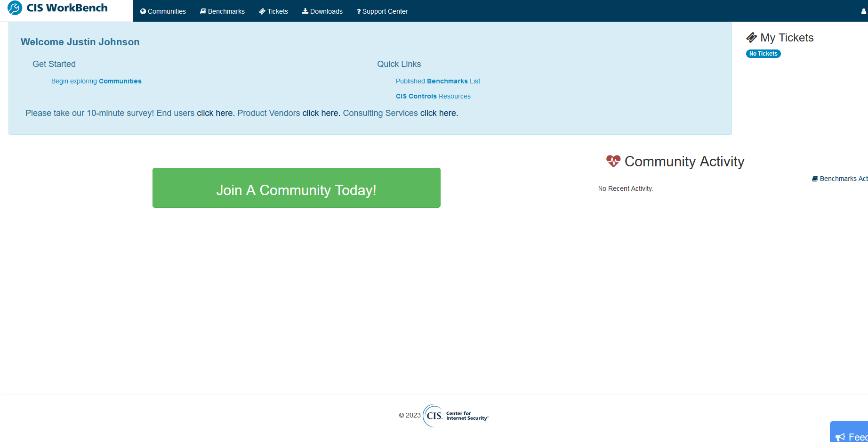Follow Begin exploring Communities link
This screenshot has width=868, height=442.
coord(96,81)
